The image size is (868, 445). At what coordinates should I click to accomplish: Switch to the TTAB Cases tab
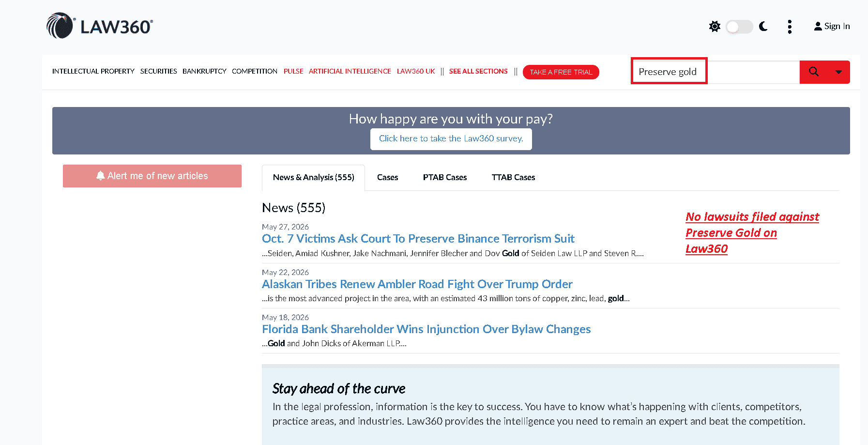point(513,178)
